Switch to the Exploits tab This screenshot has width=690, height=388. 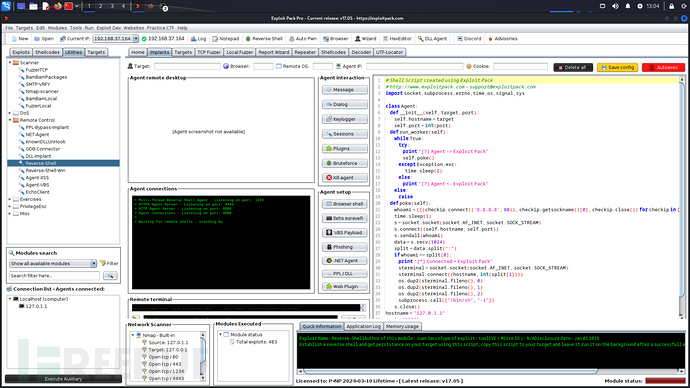tap(21, 52)
